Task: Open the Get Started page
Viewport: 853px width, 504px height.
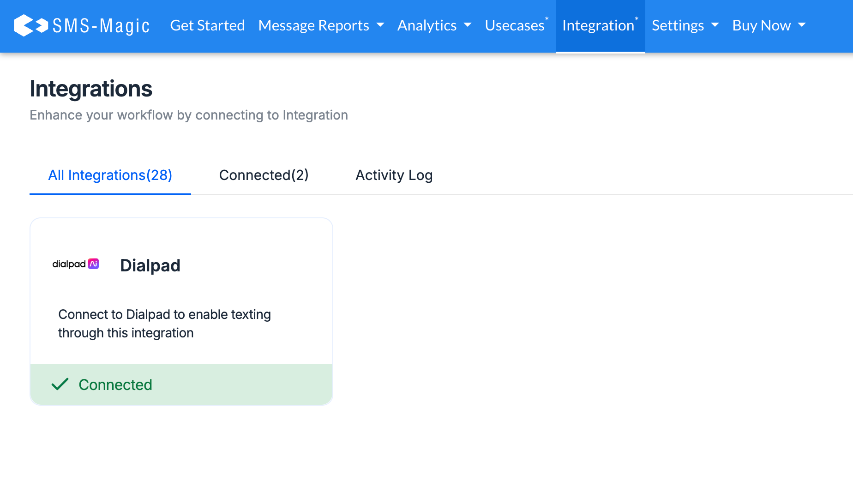Action: (207, 25)
